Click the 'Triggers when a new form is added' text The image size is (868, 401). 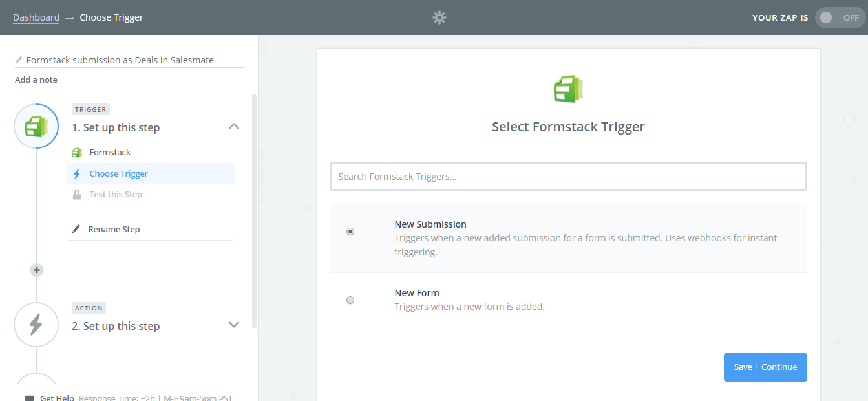point(470,307)
